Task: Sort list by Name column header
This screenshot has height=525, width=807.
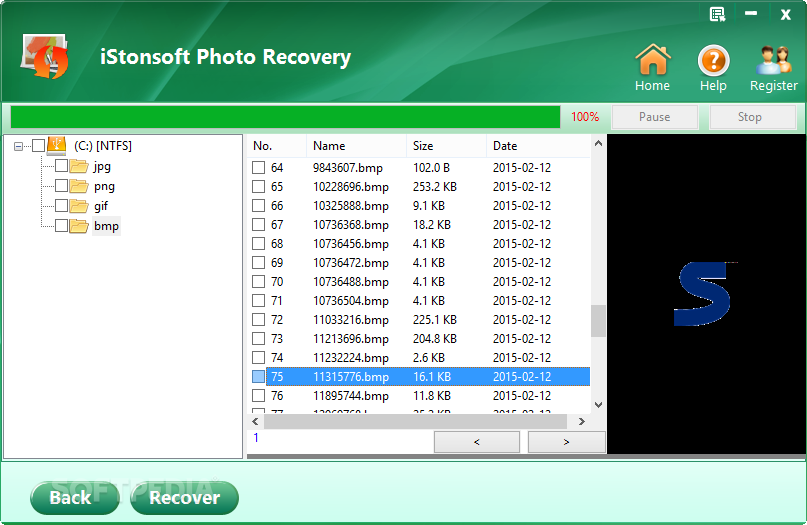Action: [x=357, y=146]
